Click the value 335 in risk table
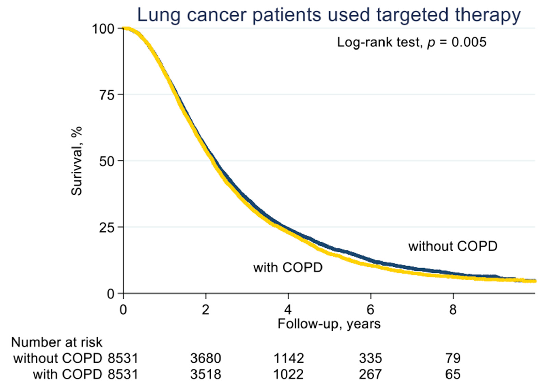This screenshot has height=392, width=549. (x=371, y=358)
